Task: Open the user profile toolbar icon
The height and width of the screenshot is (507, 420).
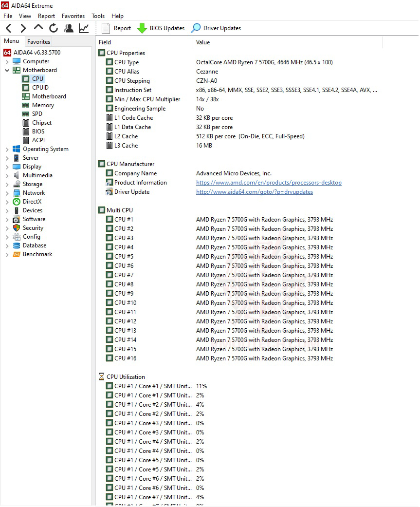Action: coord(69,28)
